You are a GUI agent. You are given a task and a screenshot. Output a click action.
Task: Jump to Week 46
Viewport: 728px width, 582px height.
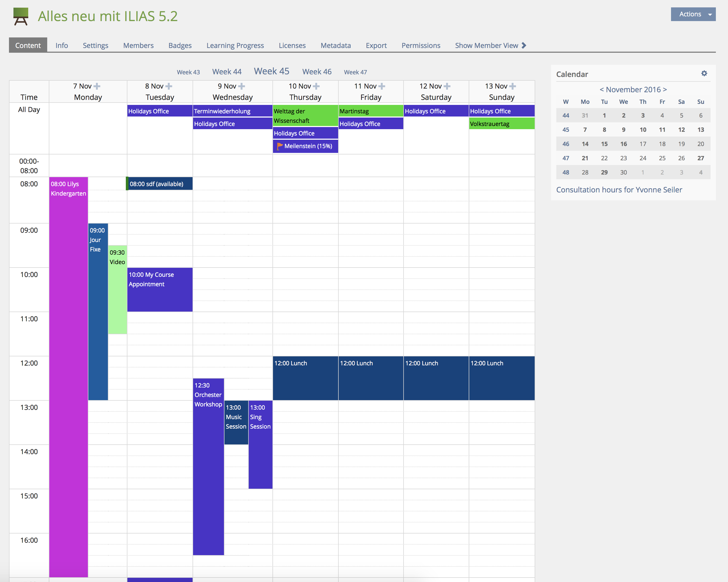[316, 71]
